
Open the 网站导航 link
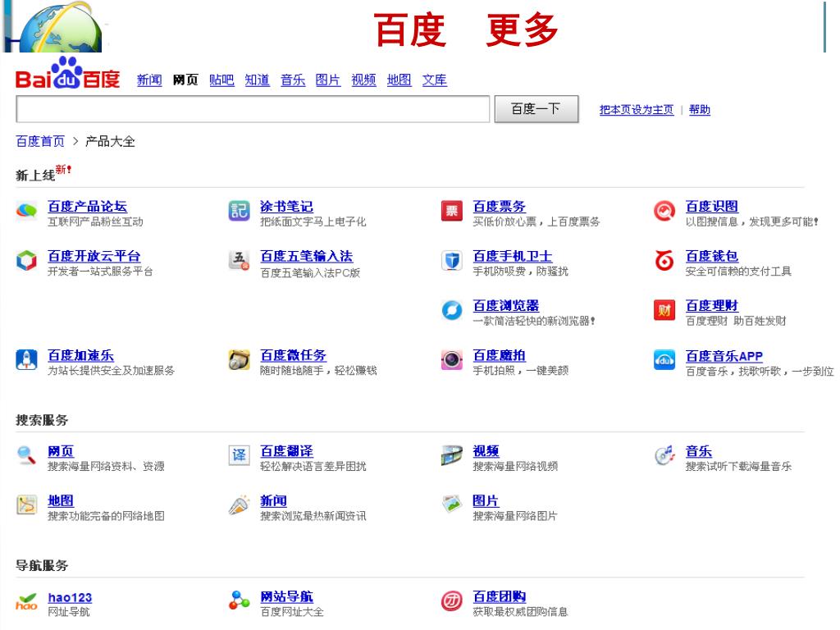[286, 596]
